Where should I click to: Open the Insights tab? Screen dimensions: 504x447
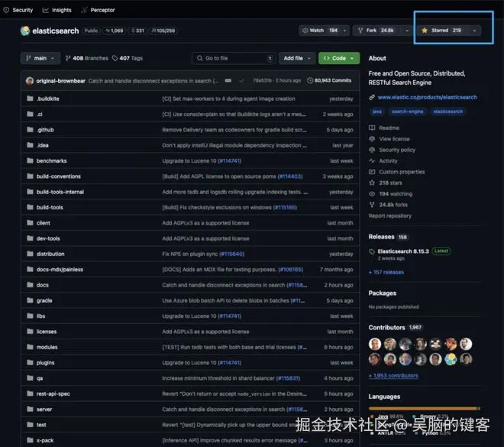click(57, 10)
